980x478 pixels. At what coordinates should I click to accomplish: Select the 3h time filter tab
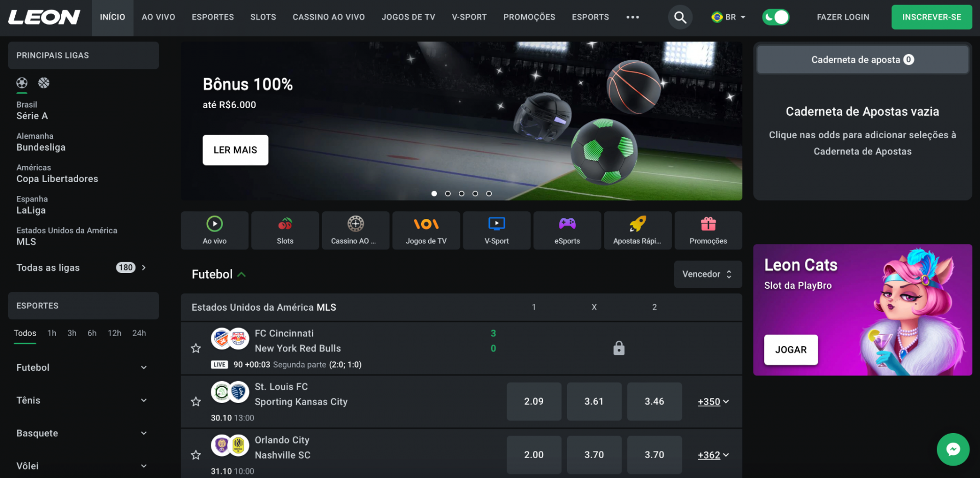(72, 333)
